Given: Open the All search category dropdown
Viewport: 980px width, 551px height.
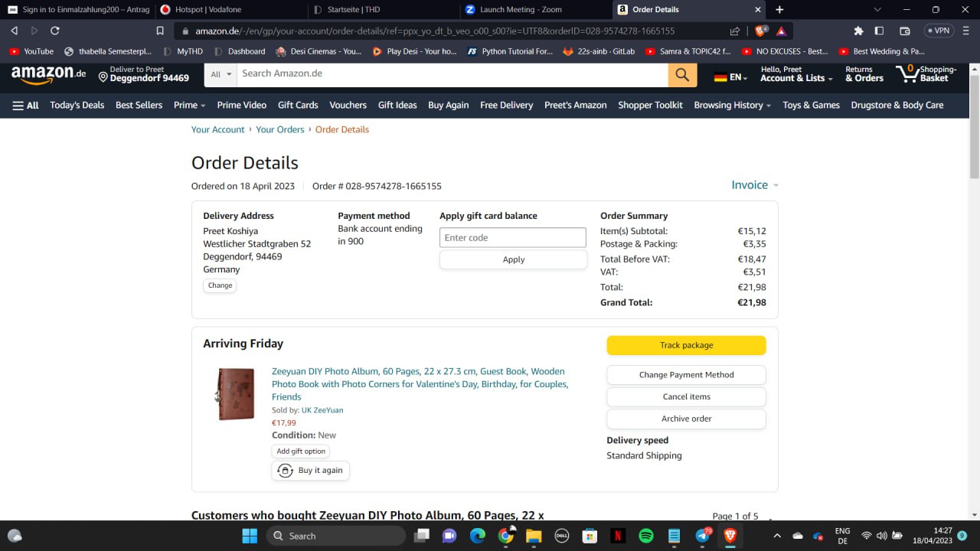Looking at the screenshot, I should (x=220, y=74).
